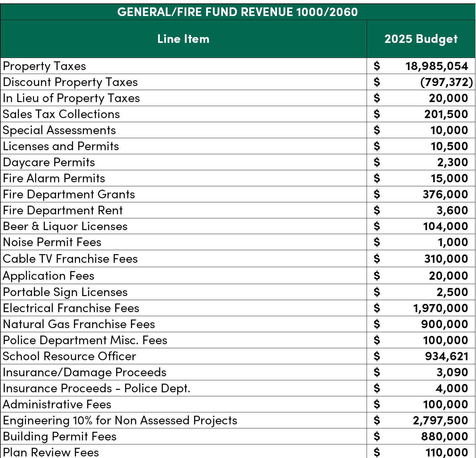This screenshot has width=476, height=458.
Task: Click 'School Resource Officer' label
Action: [x=69, y=357]
